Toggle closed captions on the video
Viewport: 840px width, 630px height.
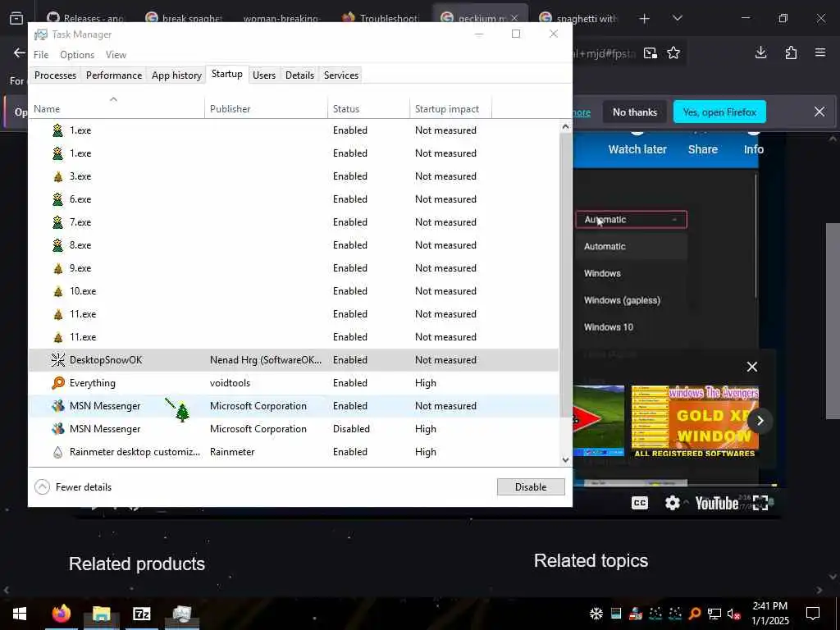tap(640, 503)
